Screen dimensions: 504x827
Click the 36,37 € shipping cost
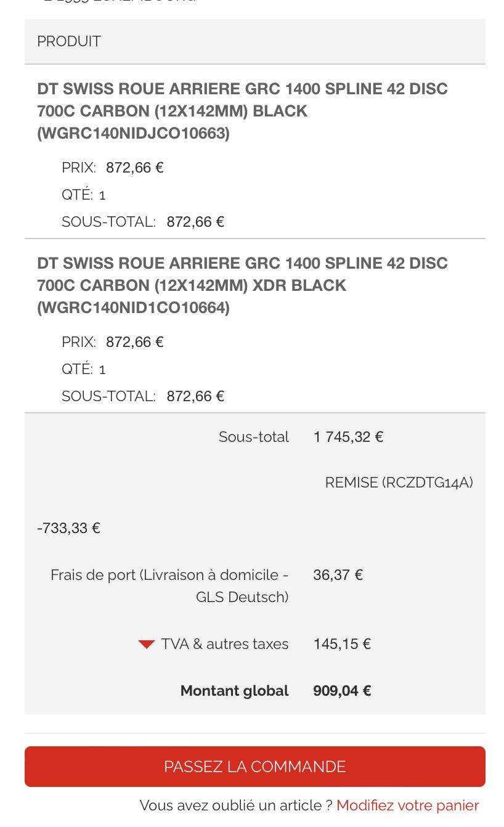click(x=338, y=575)
